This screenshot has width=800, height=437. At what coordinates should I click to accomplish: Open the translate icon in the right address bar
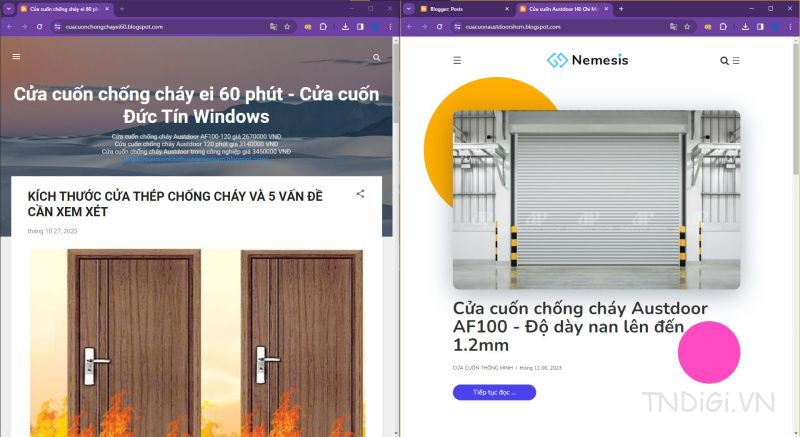(673, 27)
